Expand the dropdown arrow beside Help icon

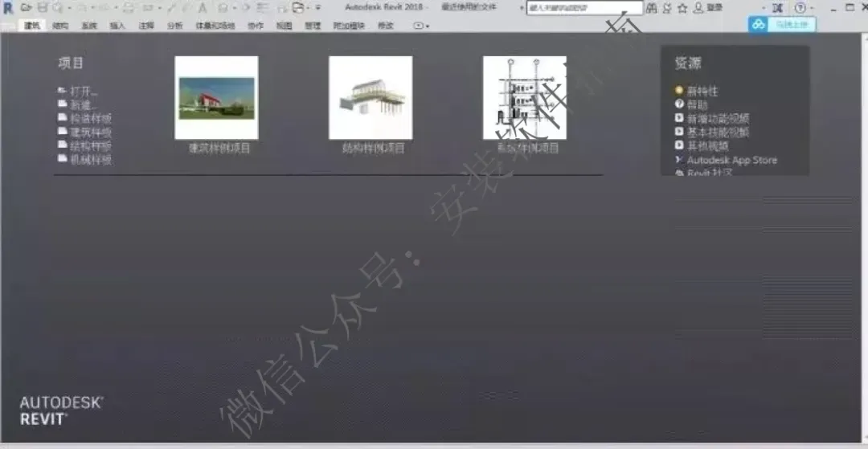(x=812, y=8)
